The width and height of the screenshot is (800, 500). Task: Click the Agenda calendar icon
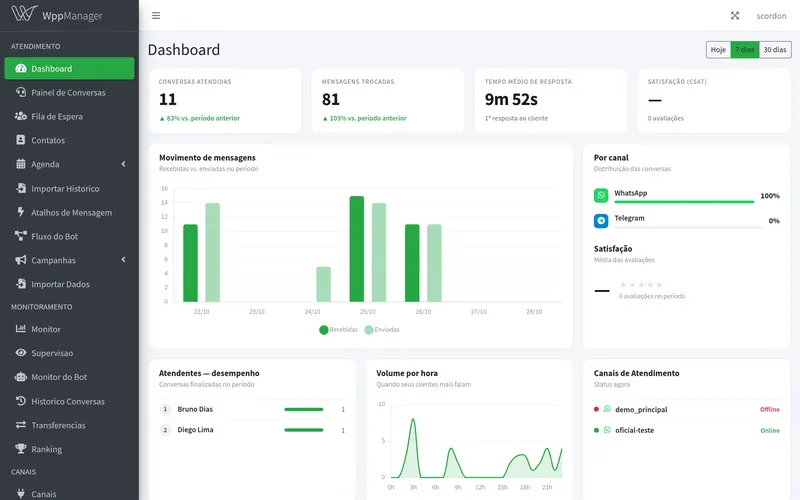point(21,164)
